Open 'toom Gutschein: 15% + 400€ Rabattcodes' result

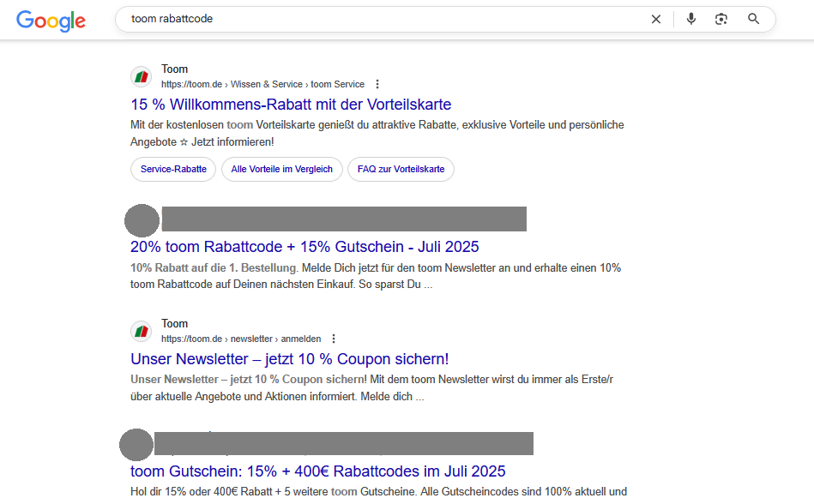pyautogui.click(x=317, y=471)
